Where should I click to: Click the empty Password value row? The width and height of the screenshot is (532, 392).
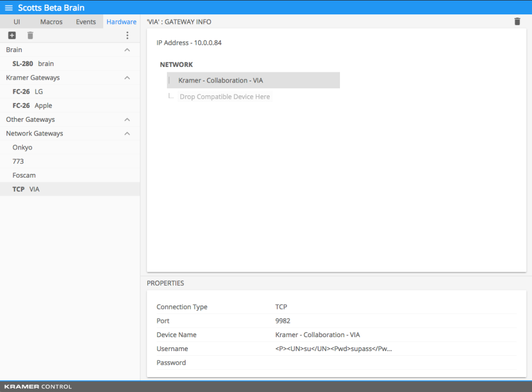click(395, 363)
